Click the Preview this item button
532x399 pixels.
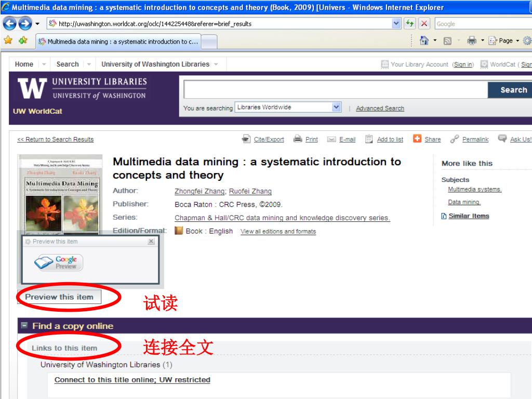(x=59, y=297)
